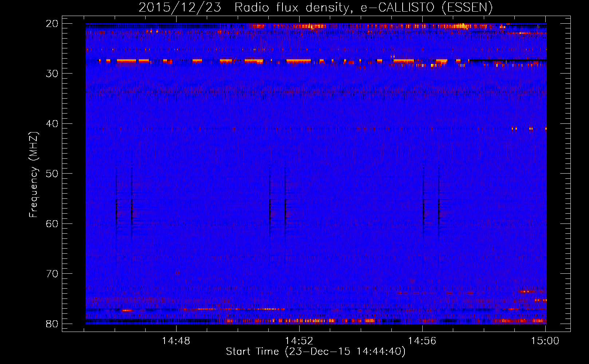Click the '20' frequency tick label
The image size is (589, 364).
point(52,24)
